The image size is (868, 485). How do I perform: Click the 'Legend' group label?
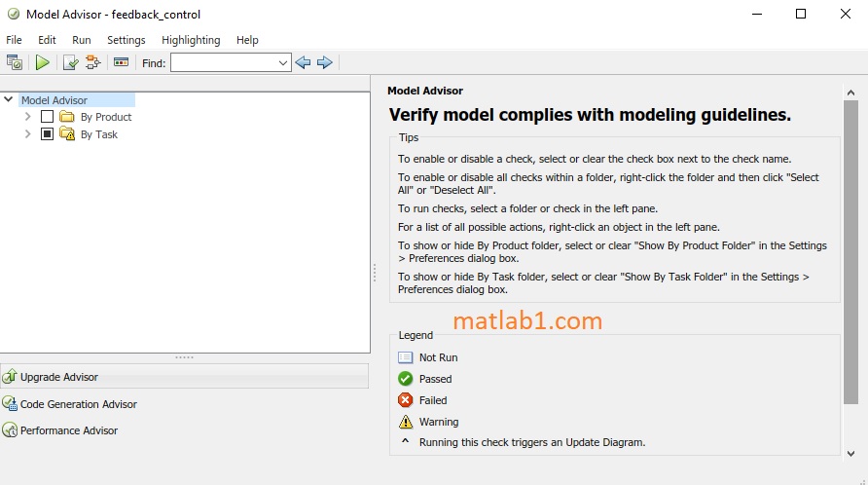pos(416,335)
